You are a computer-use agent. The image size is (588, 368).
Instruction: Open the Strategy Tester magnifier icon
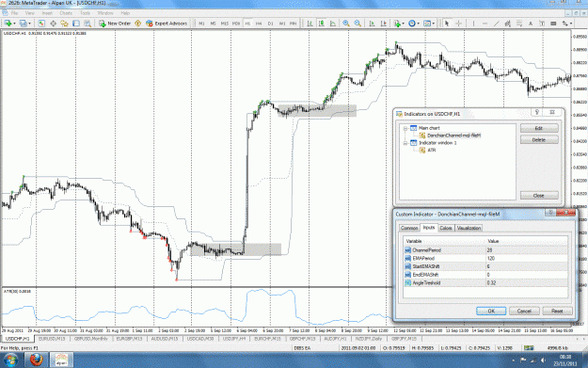(87, 24)
